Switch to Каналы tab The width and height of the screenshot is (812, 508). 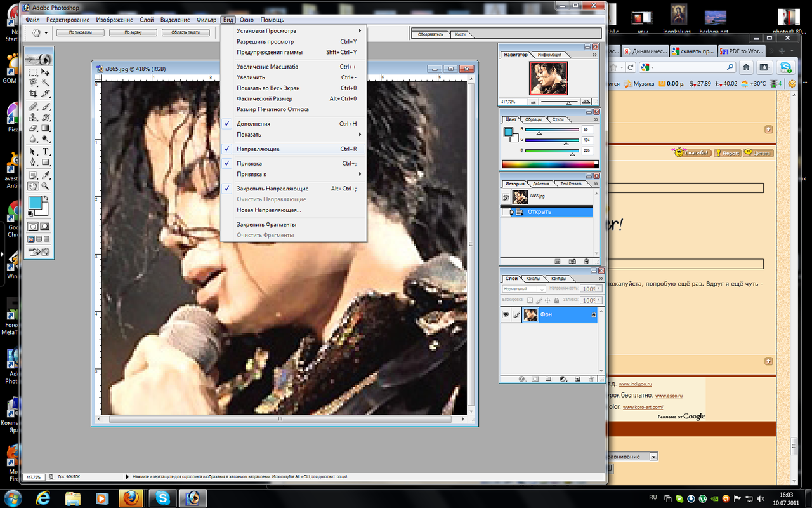click(533, 278)
